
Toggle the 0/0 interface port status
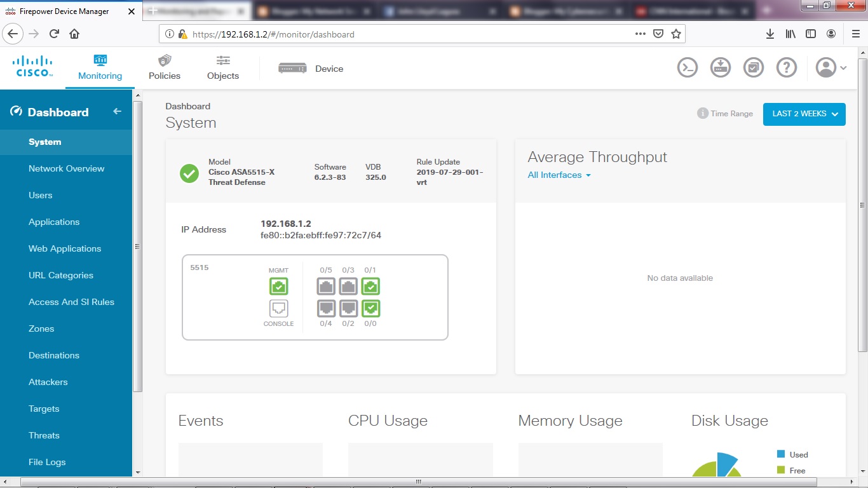[370, 308]
